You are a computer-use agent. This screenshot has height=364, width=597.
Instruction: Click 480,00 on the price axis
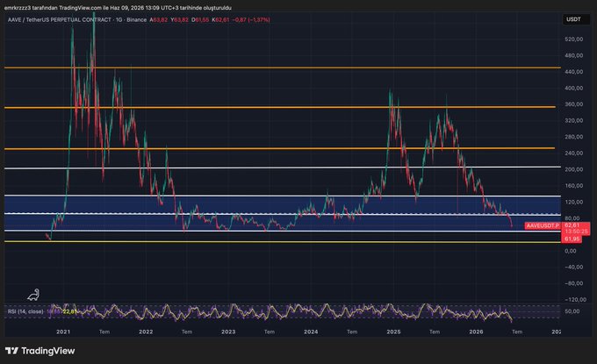pos(574,55)
